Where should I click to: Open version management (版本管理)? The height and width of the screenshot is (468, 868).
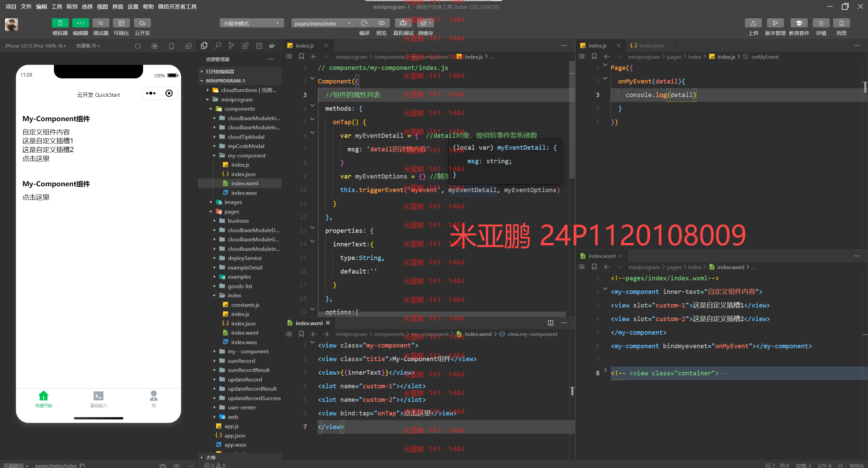coord(775,23)
